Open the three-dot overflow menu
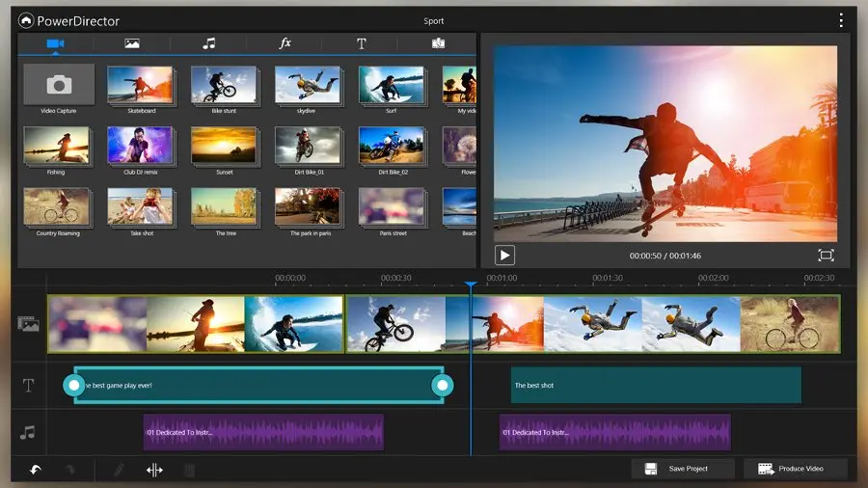The width and height of the screenshot is (868, 488). 841,20
